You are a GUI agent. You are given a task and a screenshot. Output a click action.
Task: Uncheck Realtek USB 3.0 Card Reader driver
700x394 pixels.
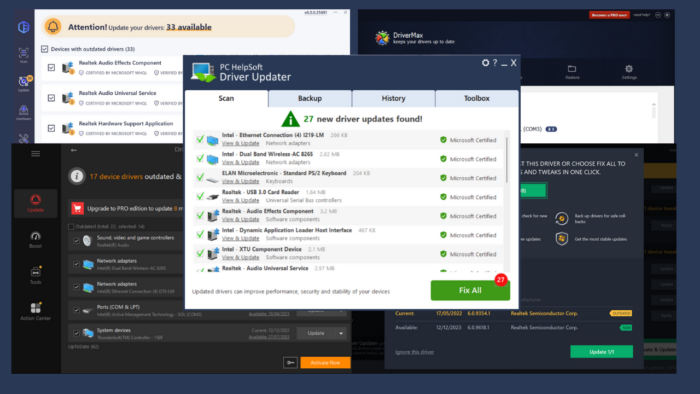pyautogui.click(x=200, y=196)
